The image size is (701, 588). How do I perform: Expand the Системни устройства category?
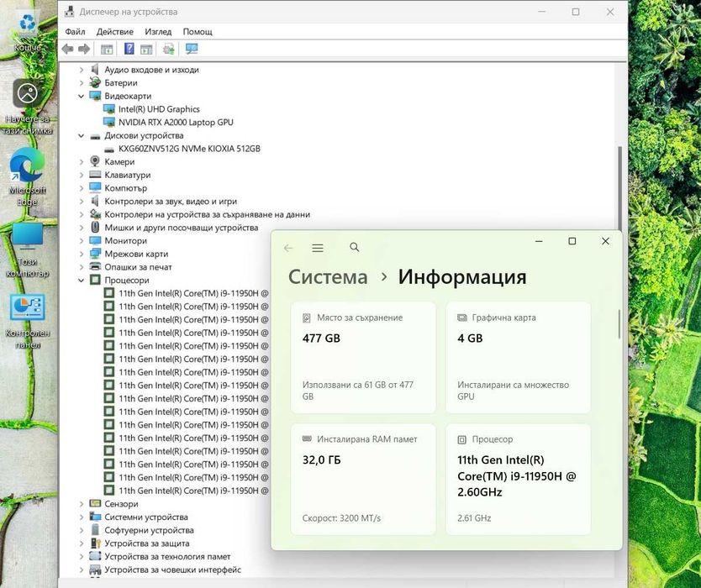click(81, 517)
